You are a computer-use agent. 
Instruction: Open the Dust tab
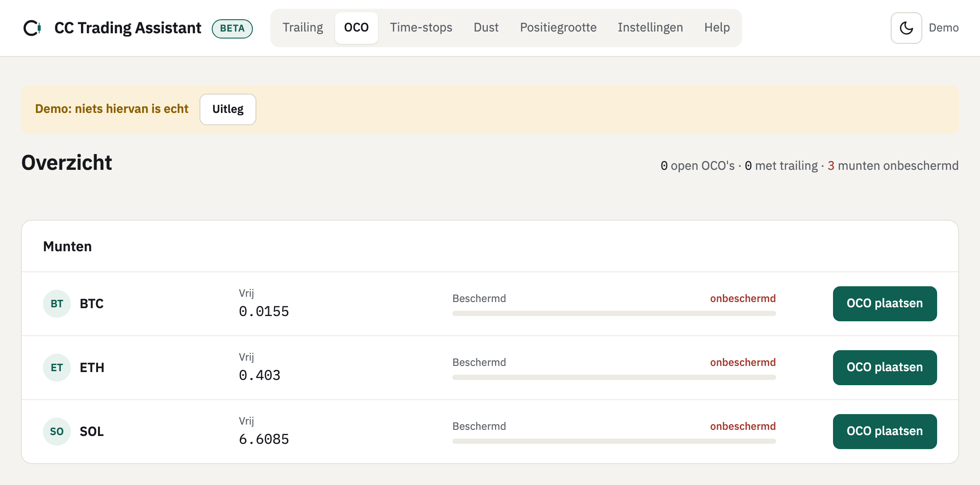[486, 28]
